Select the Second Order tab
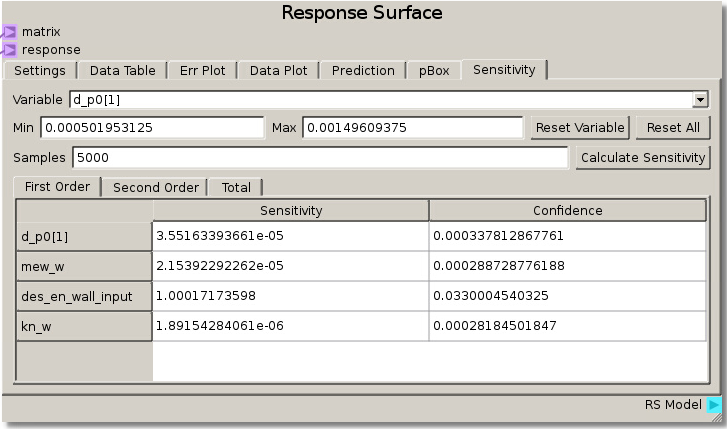The height and width of the screenshot is (429, 727). 155,187
